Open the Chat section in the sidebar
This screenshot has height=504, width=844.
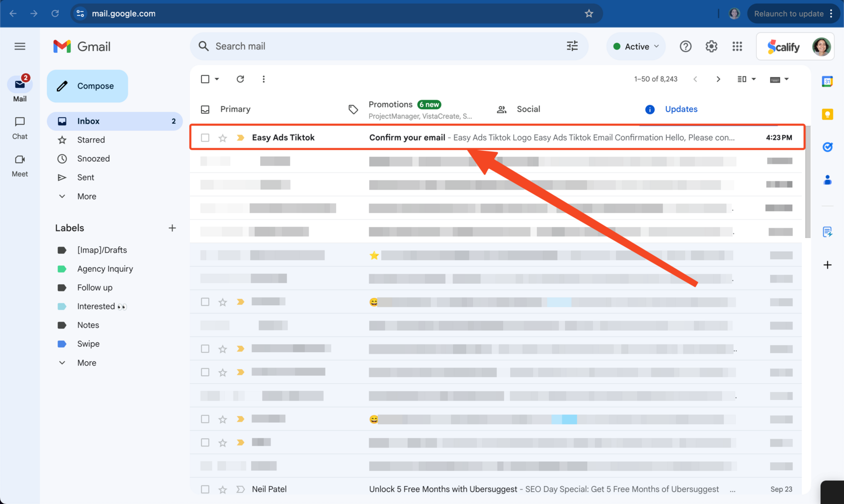(x=20, y=128)
